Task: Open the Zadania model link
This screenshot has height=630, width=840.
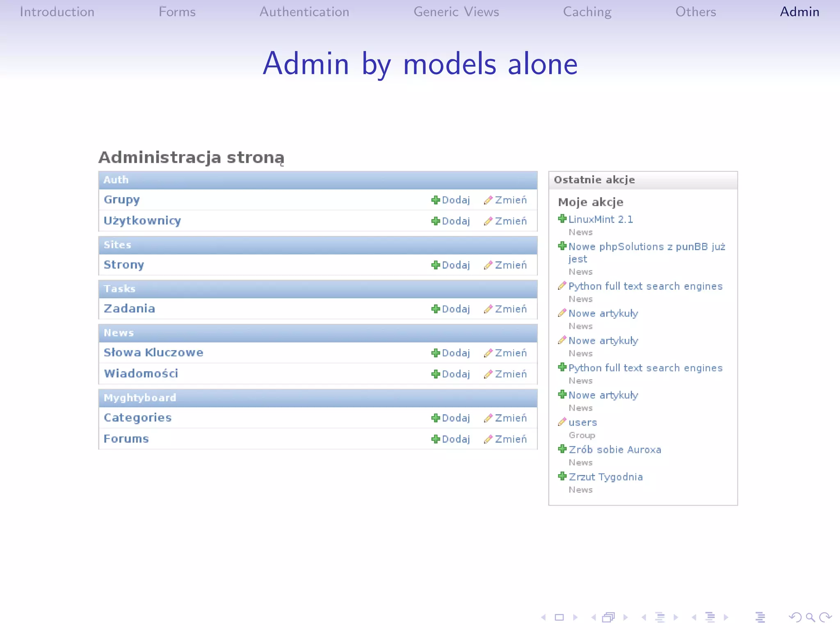Action: pyautogui.click(x=129, y=309)
